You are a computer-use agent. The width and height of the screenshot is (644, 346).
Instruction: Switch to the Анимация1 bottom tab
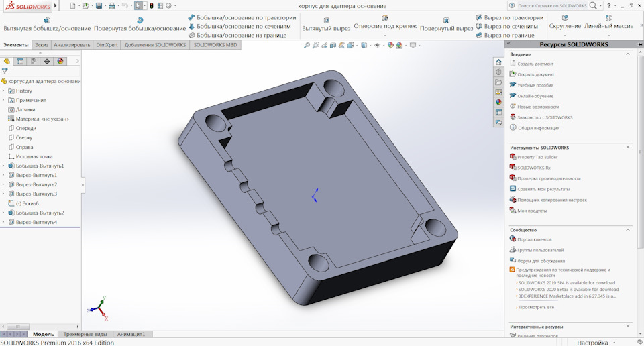point(131,334)
